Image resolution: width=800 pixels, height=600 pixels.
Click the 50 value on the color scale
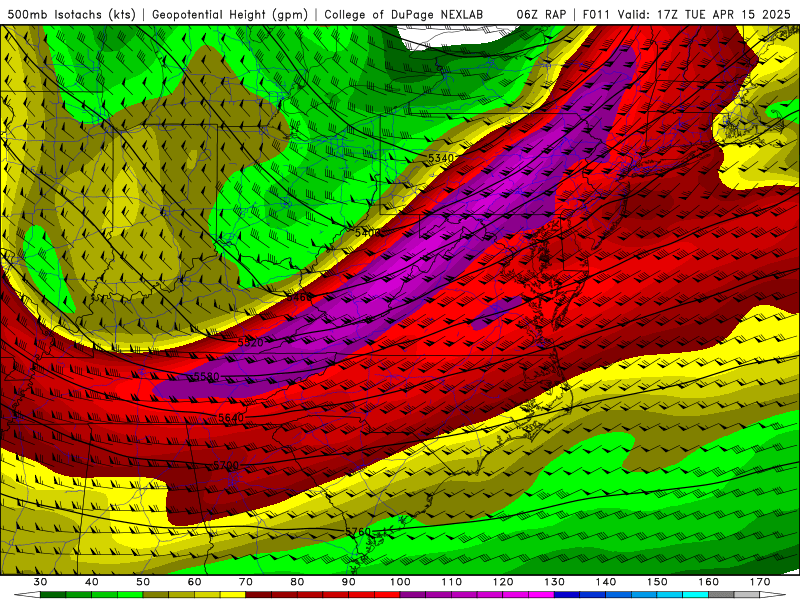(143, 582)
